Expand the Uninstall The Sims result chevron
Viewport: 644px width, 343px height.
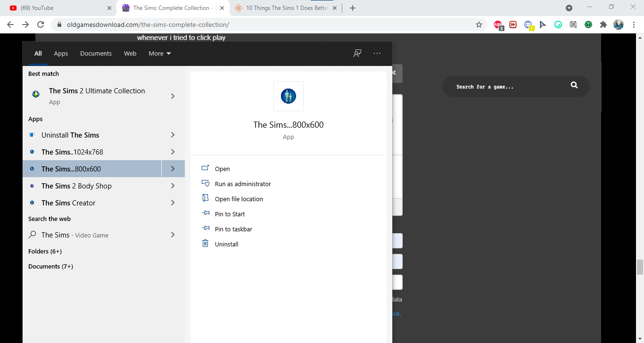click(x=173, y=135)
